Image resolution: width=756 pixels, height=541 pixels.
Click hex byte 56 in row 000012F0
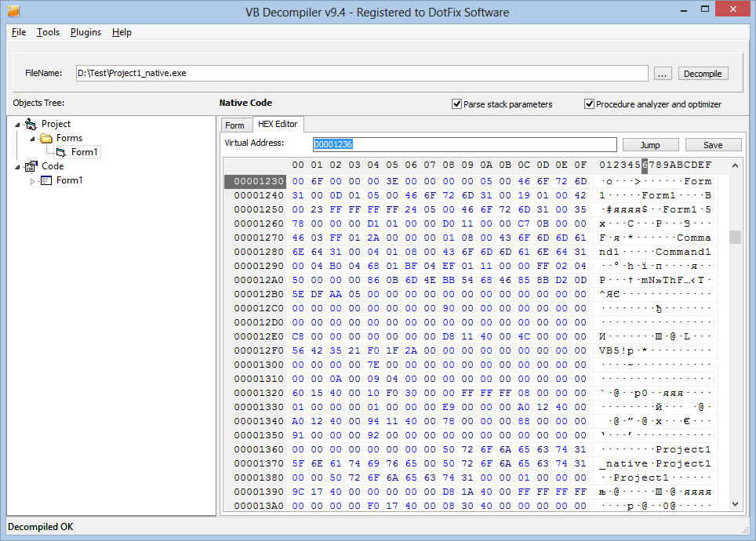tap(298, 350)
